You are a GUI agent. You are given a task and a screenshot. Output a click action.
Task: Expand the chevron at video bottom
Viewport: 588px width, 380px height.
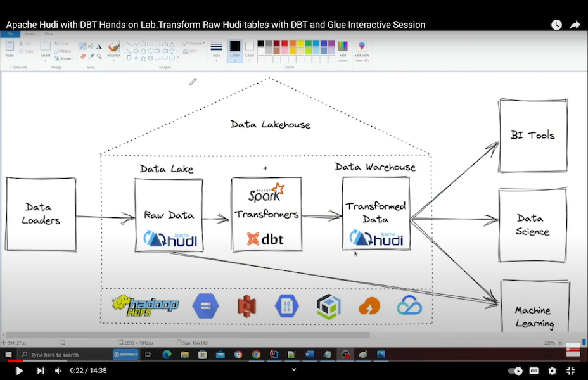[x=294, y=369]
